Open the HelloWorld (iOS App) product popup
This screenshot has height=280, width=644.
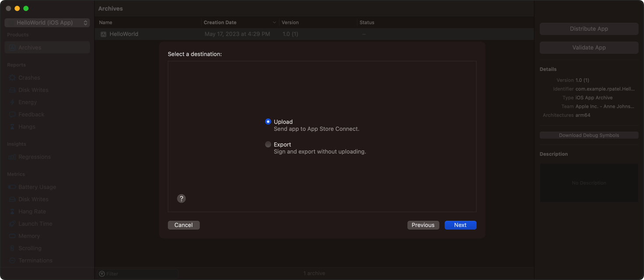click(47, 23)
